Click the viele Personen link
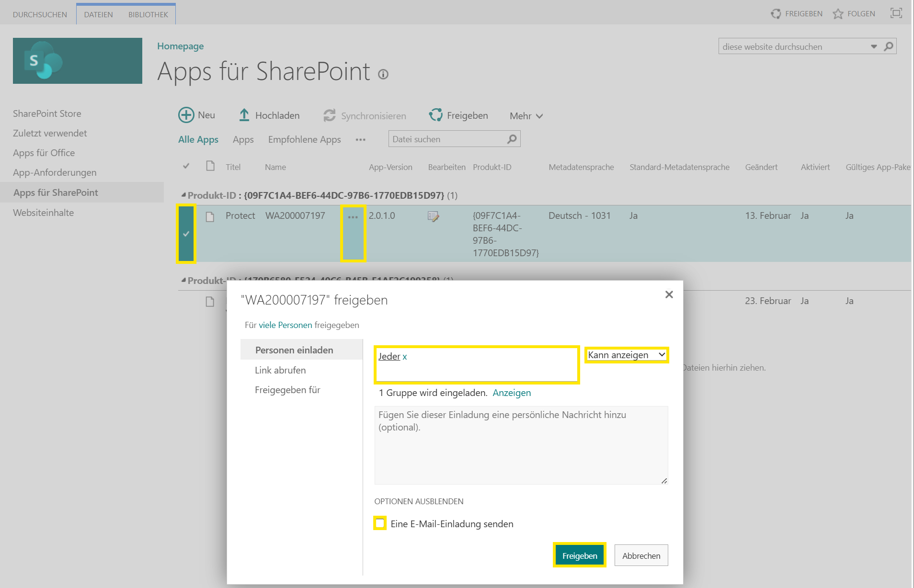914x588 pixels. 286,325
